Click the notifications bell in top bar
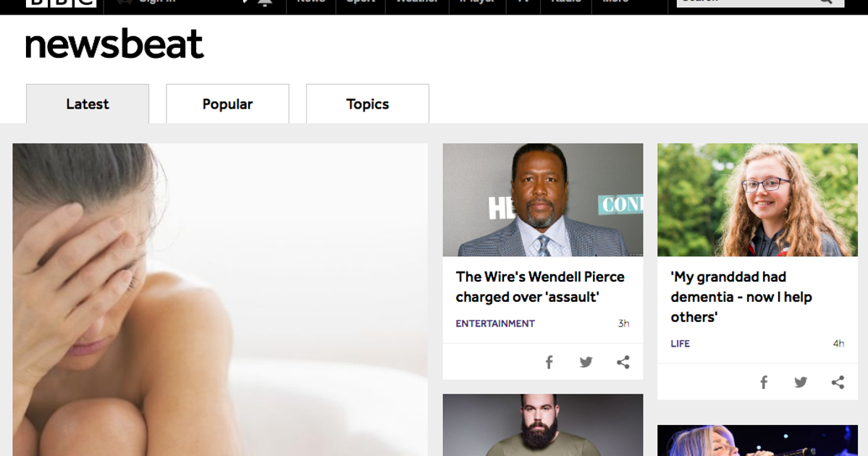Screen dimensions: 868x456 (264, 2)
